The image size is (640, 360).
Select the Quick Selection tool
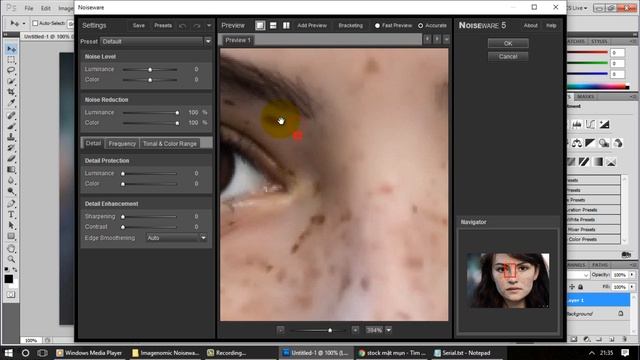(x=11, y=81)
